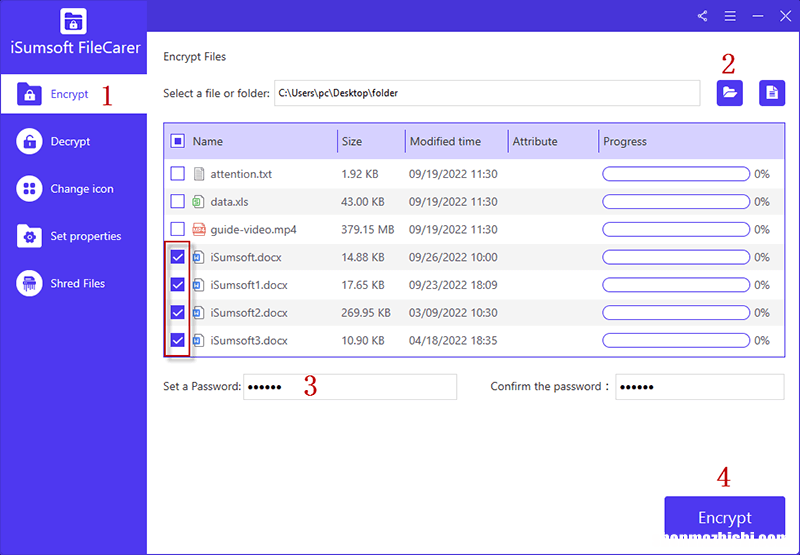This screenshot has height=555, width=800.
Task: Click the Decrypt unlocked padlock icon
Action: pos(29,141)
